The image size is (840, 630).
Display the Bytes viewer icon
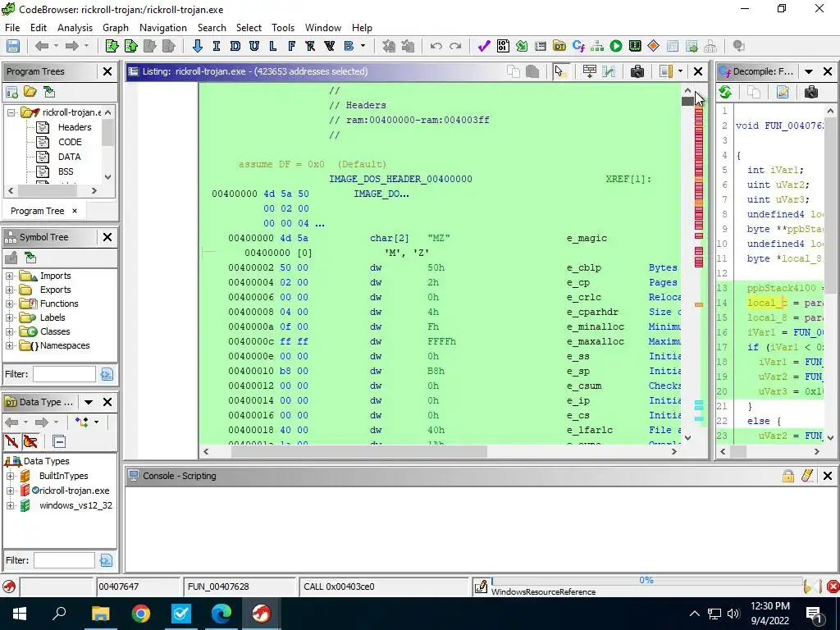[503, 46]
